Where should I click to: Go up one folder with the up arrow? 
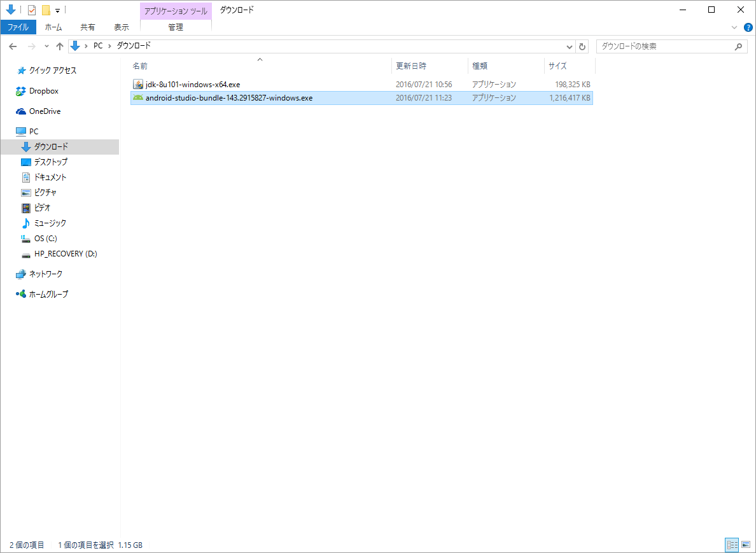(x=59, y=45)
